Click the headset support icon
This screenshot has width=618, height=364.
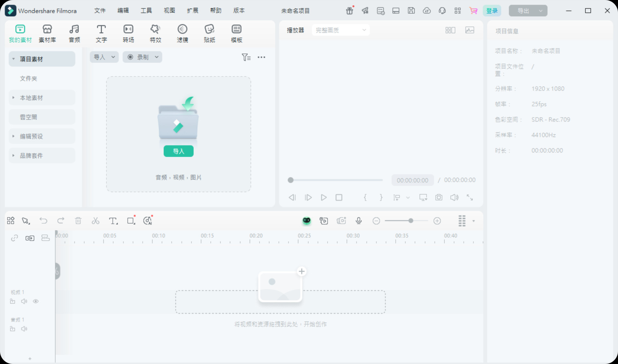[x=442, y=11]
